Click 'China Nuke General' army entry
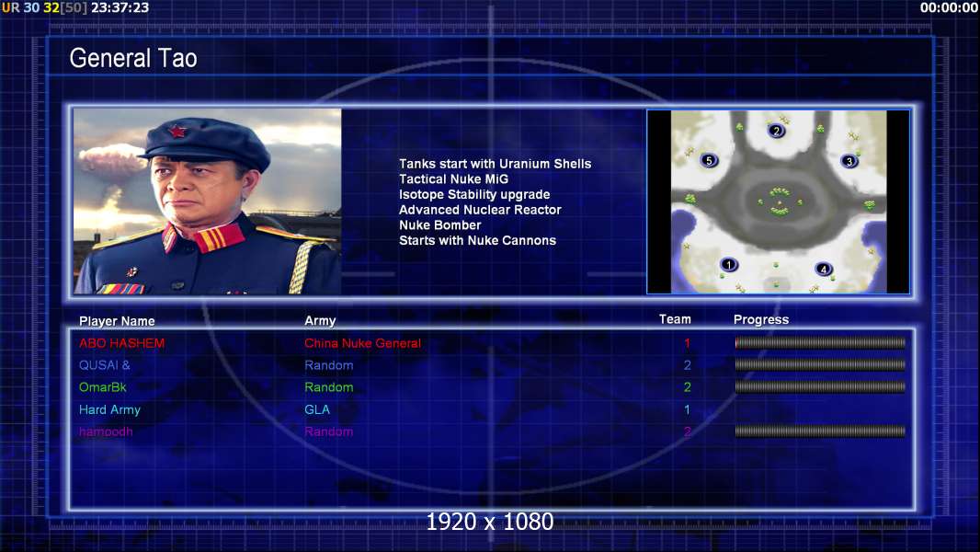 tap(362, 343)
